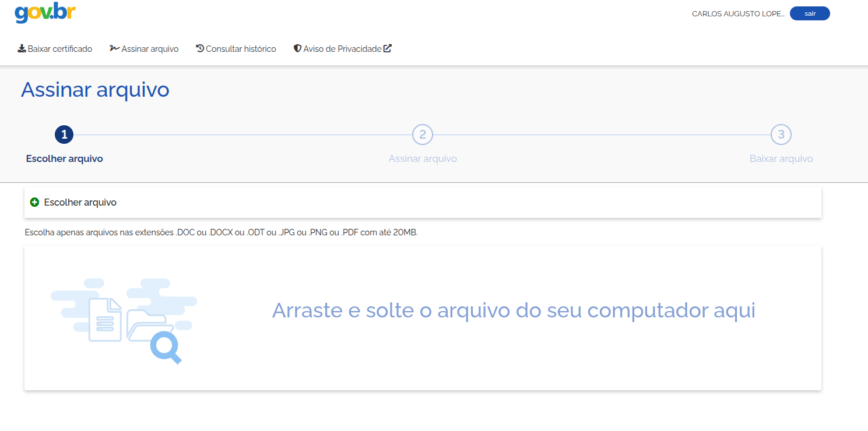Click the download icon beside Baixar certificado
This screenshot has height=431, width=868.
[x=22, y=48]
